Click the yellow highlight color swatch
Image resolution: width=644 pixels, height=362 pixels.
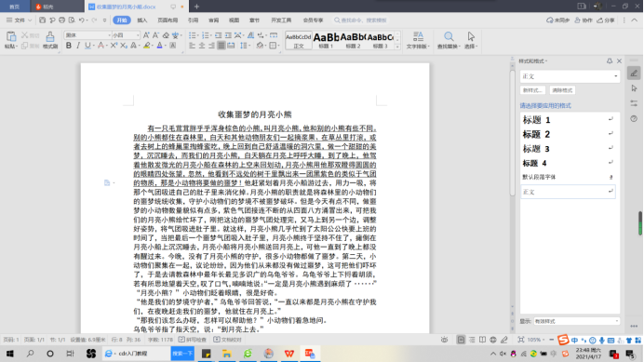147,46
